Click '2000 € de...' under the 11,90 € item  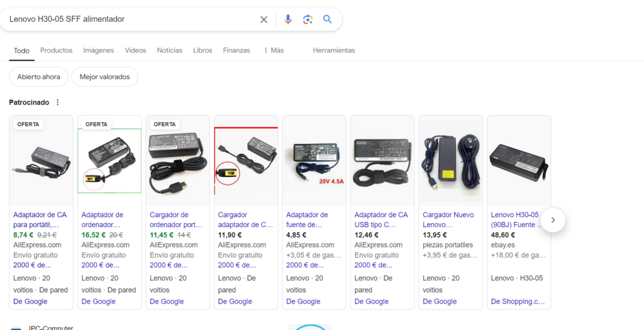click(236, 265)
